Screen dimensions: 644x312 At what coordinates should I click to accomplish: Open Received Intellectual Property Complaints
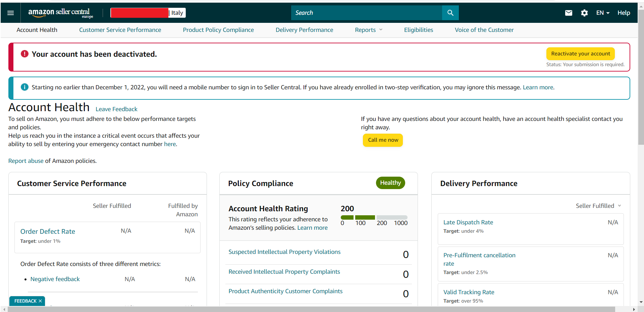pos(284,272)
